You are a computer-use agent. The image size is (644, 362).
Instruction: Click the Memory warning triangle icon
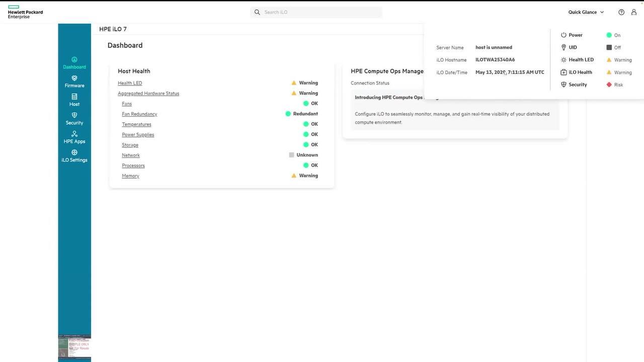point(294,175)
